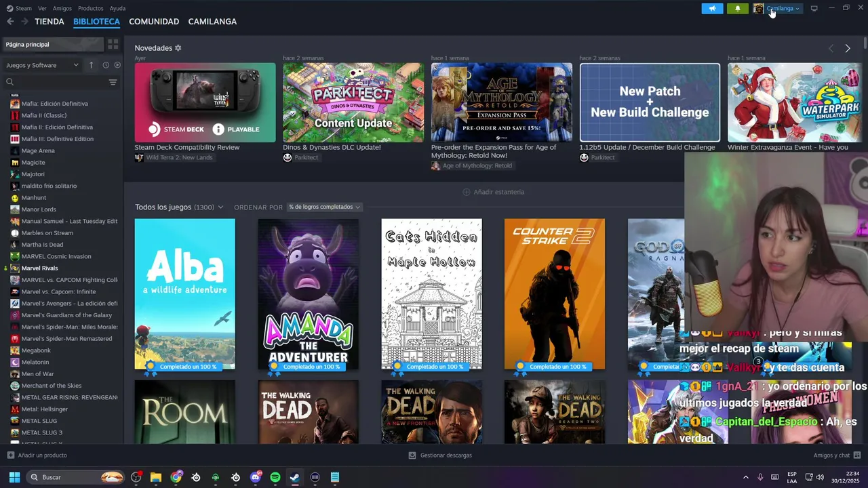Go back with the left arrow
Screen dimensions: 868x488
(x=10, y=22)
